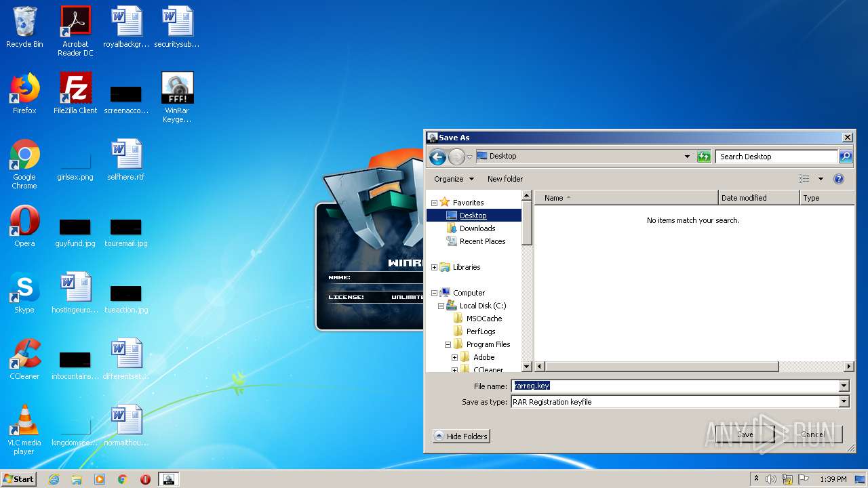The image size is (868, 488).
Task: Click the volume icon in system tray
Action: pos(771,479)
